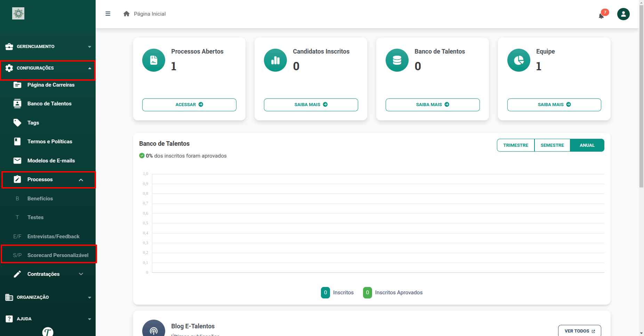Open Modelos de E-mails in sidebar
The width and height of the screenshot is (644, 336).
(51, 161)
